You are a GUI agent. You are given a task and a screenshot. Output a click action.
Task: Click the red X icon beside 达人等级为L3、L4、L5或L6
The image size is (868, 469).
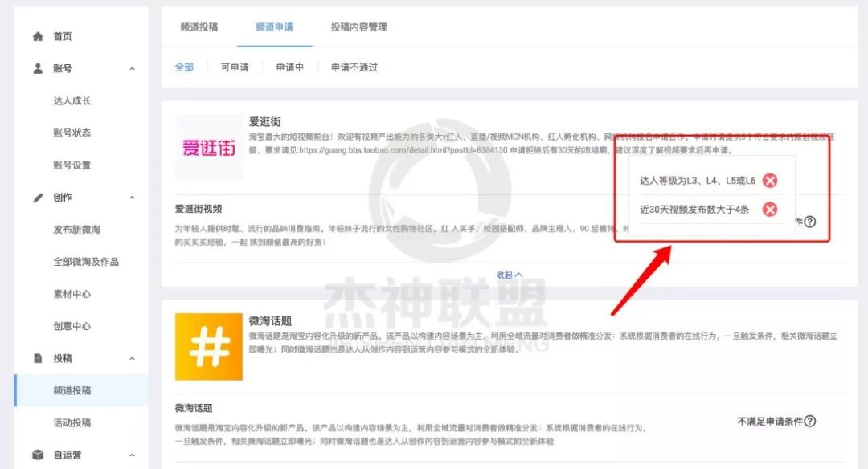click(769, 181)
